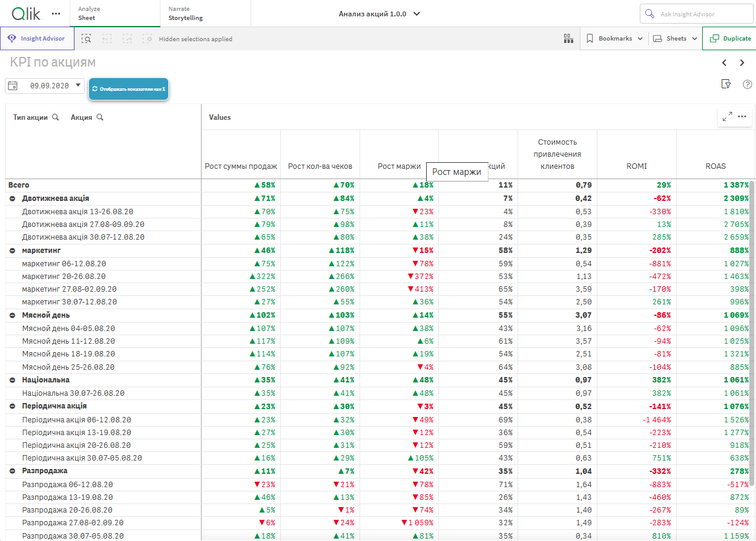This screenshot has height=541, width=756.
Task: Click the help question mark icon
Action: [747, 84]
